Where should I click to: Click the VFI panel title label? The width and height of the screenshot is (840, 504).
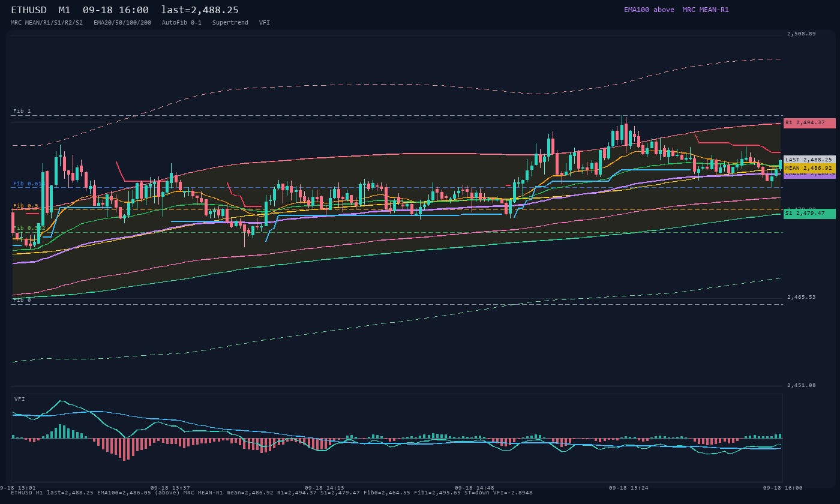[x=20, y=399]
